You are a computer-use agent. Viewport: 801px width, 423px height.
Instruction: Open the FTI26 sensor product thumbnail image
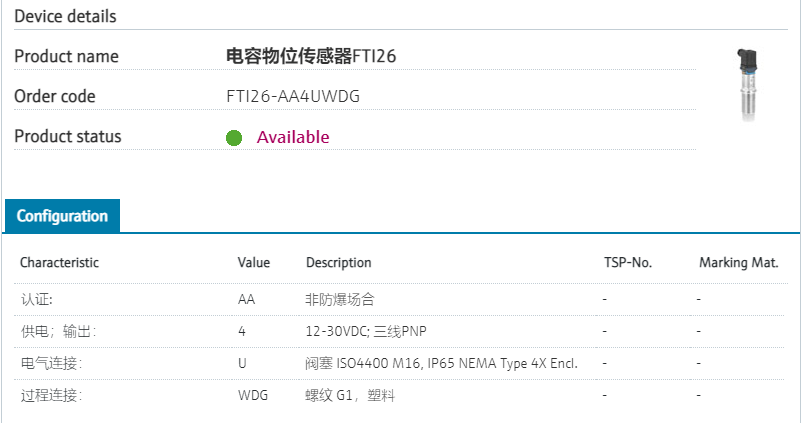click(748, 86)
